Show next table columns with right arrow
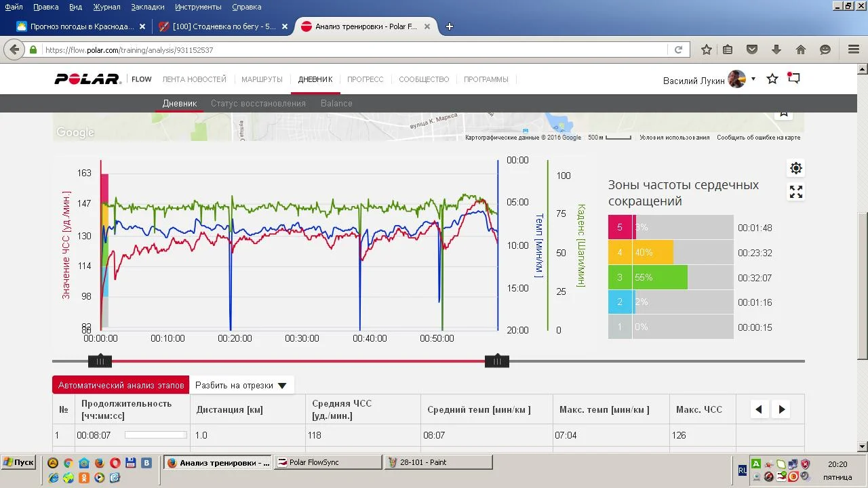Screen dimensions: 868x488 coord(782,409)
